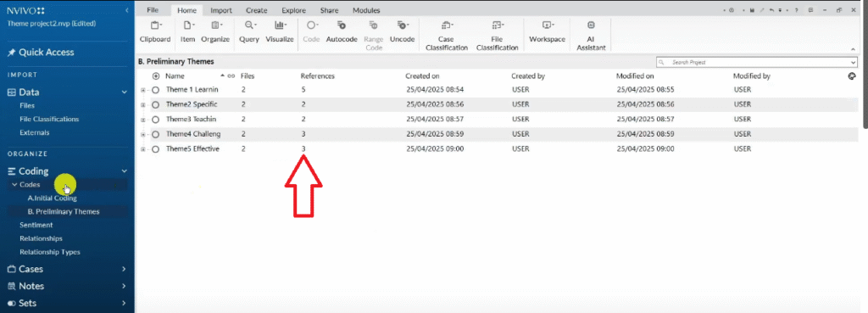Open the Visualize ribbon menu

[x=280, y=32]
